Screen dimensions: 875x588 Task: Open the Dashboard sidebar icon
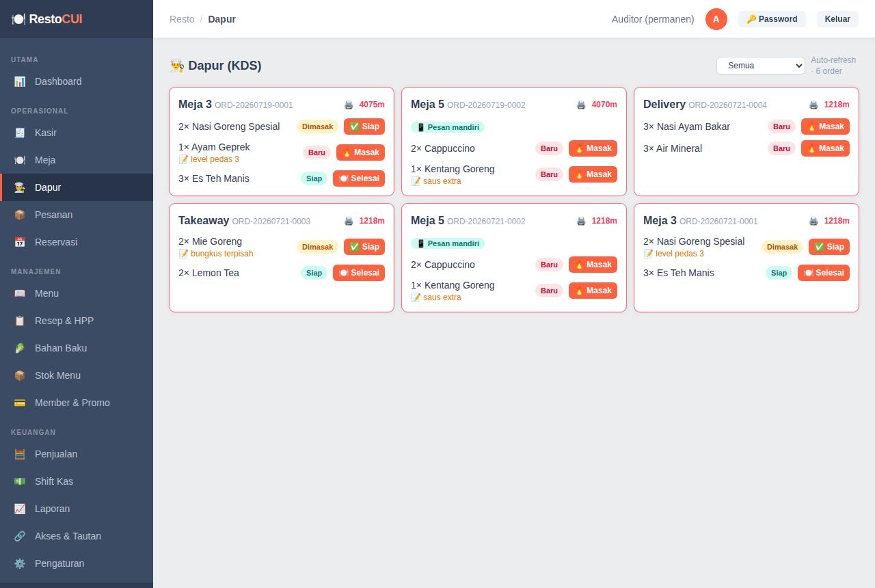tap(20, 81)
